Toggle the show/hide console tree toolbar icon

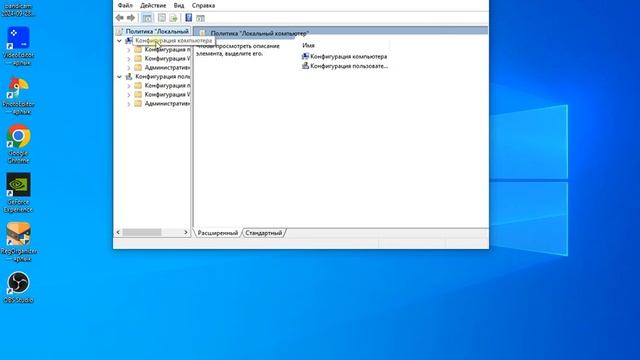click(x=147, y=18)
